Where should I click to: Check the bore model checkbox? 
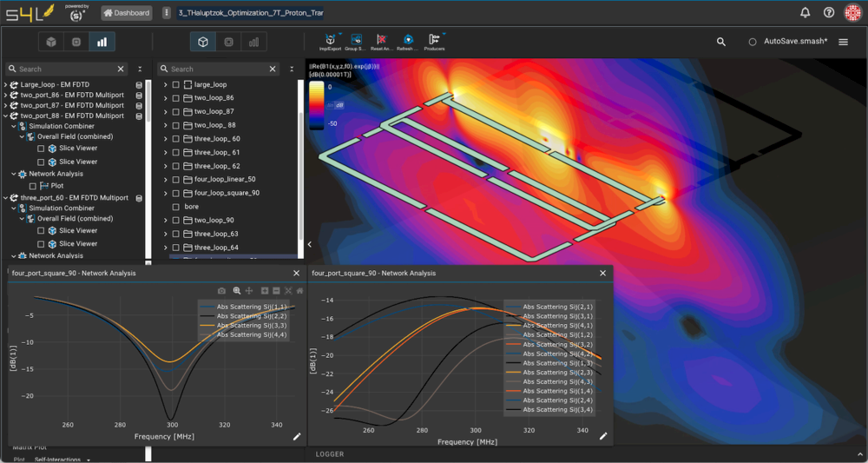tap(176, 207)
